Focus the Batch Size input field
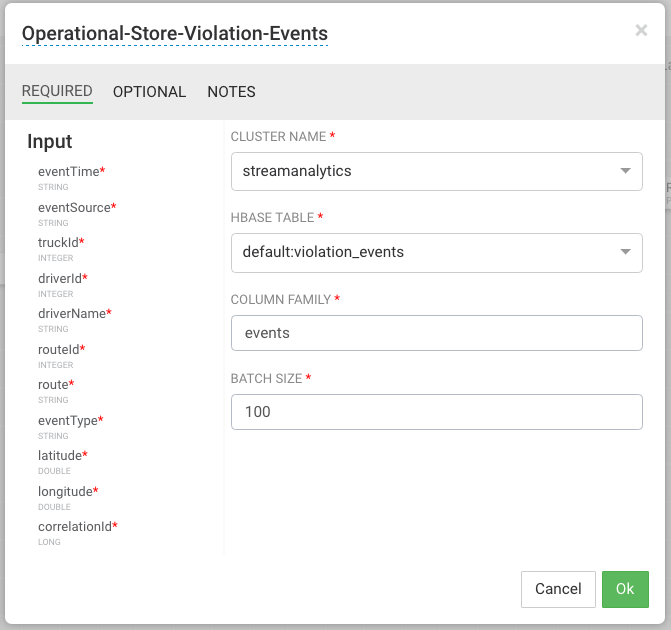 coord(436,412)
